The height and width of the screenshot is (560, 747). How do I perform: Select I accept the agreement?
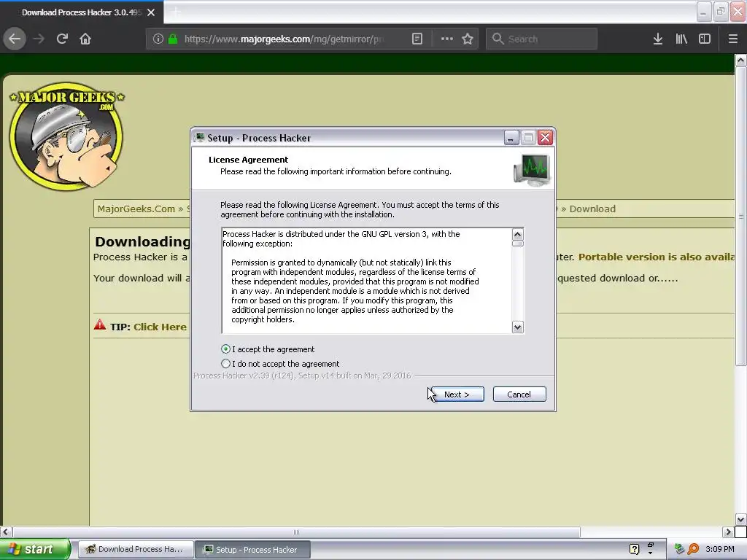click(226, 349)
